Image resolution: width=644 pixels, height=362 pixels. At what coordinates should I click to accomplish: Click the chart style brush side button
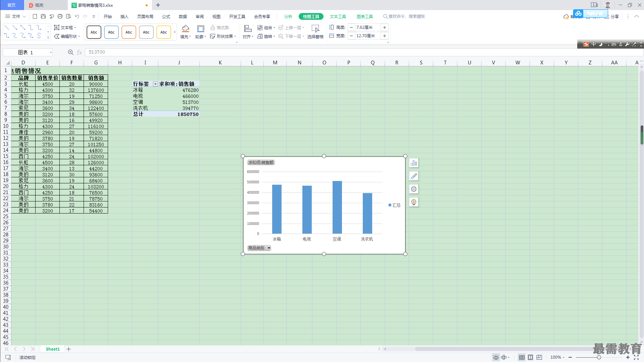click(x=414, y=176)
